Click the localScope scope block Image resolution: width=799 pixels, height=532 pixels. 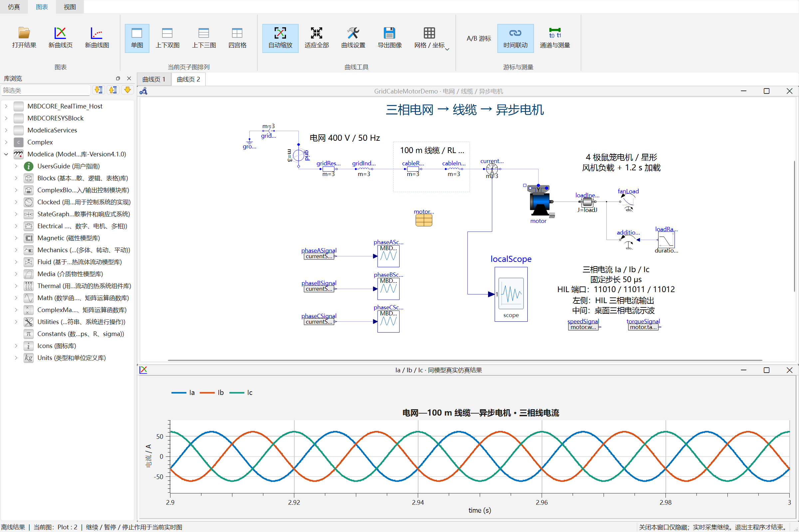point(511,294)
